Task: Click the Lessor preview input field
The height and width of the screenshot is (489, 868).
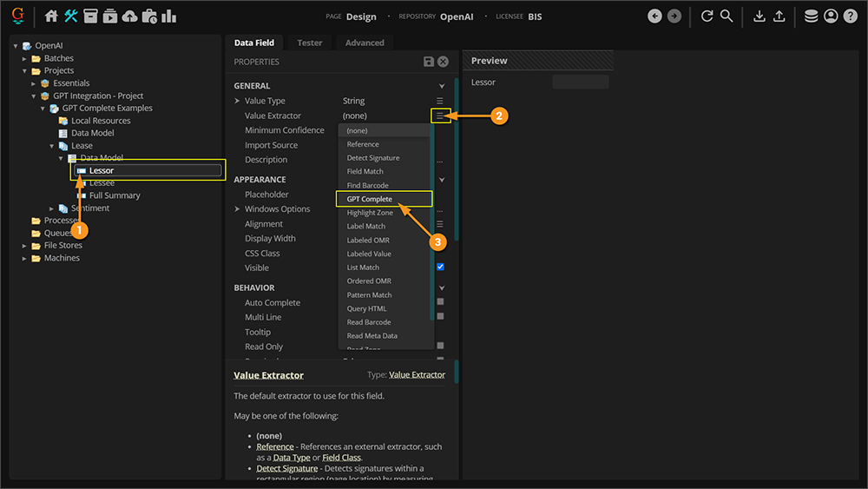Action: [580, 83]
